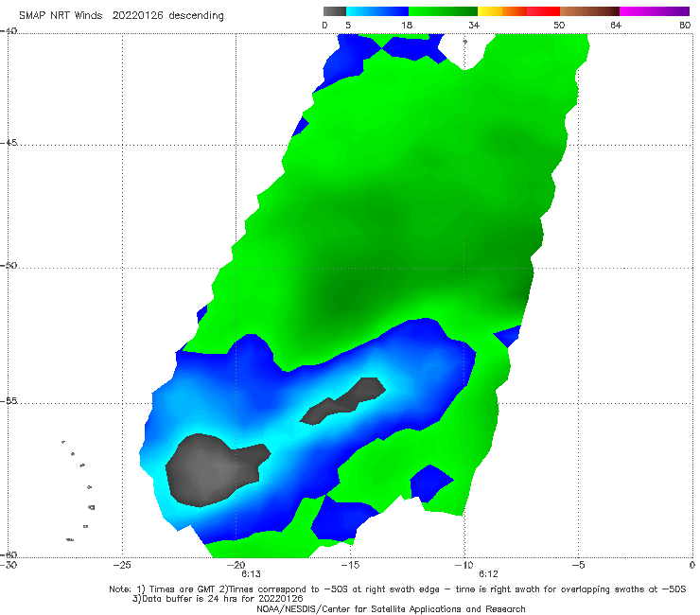Click the magenta-purple segment of the color bar
Image resolution: width=700 pixels, height=615 pixels.
655,11
